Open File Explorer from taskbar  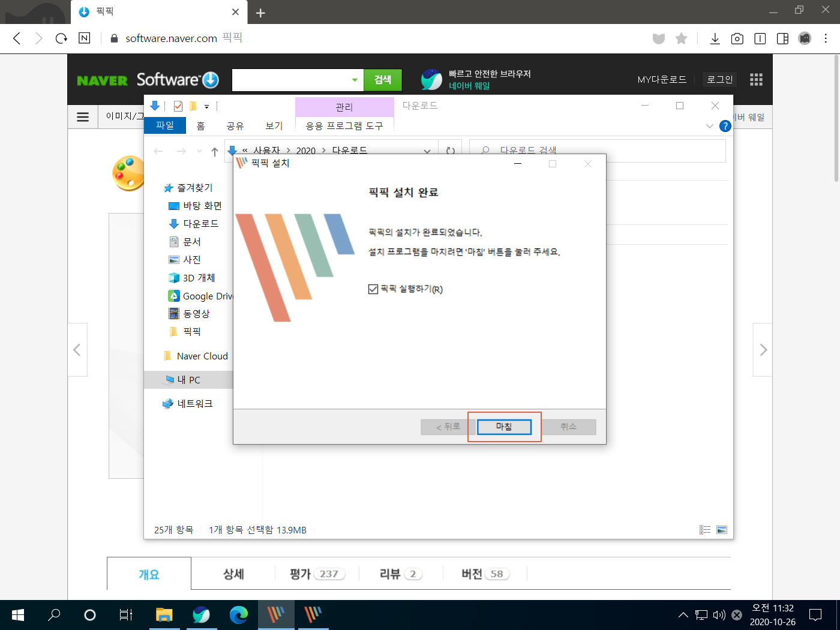click(164, 614)
